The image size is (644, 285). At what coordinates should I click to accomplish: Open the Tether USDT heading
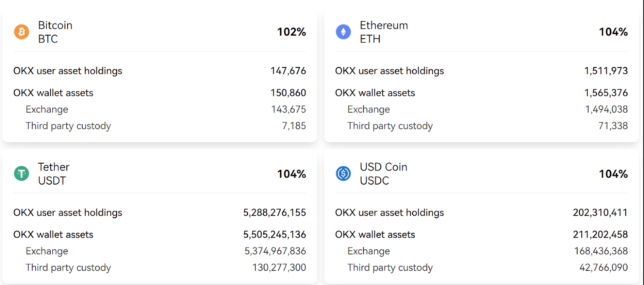tap(54, 174)
